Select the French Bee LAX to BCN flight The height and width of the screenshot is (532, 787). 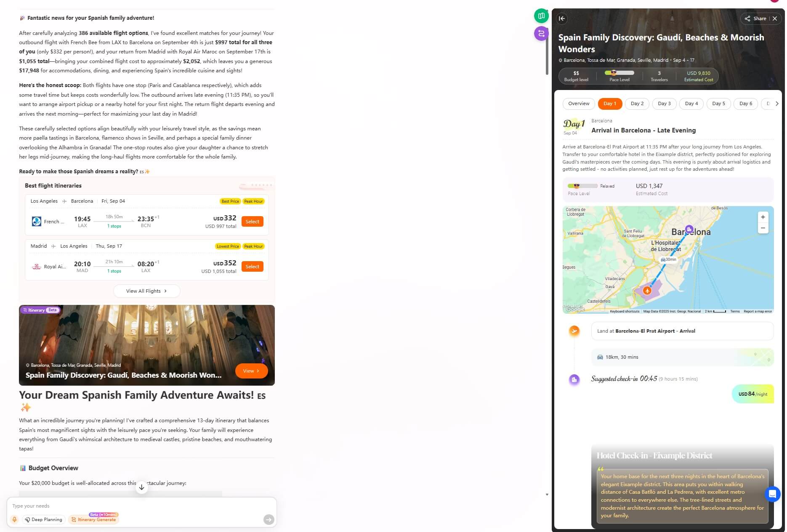(x=253, y=222)
